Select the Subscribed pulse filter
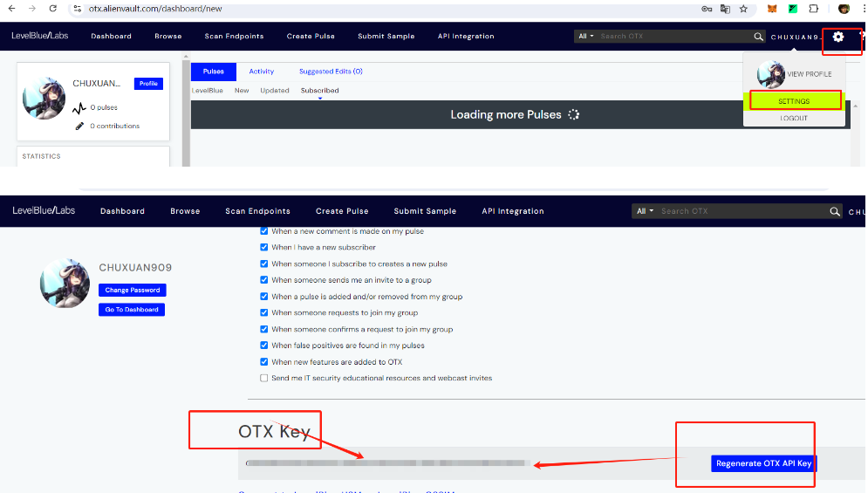 319,90
